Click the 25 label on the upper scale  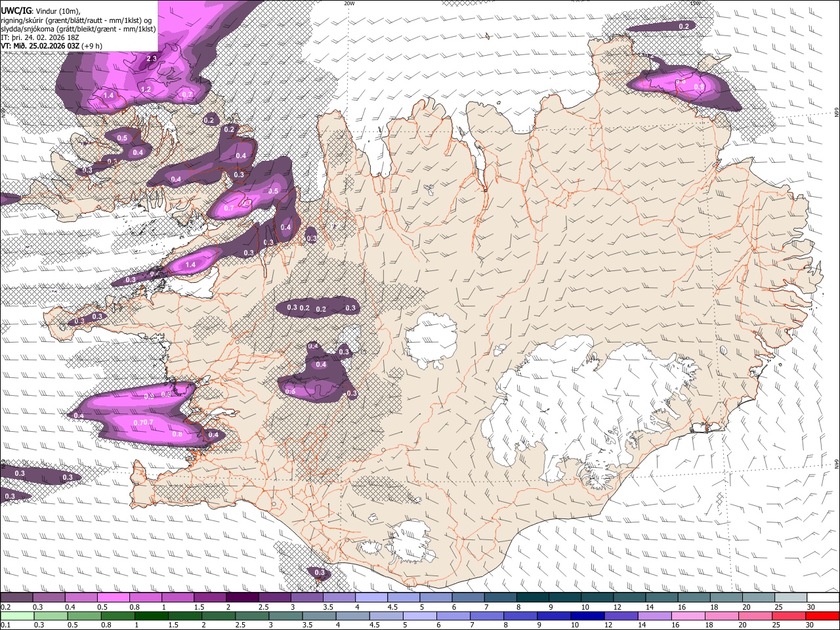[778, 607]
